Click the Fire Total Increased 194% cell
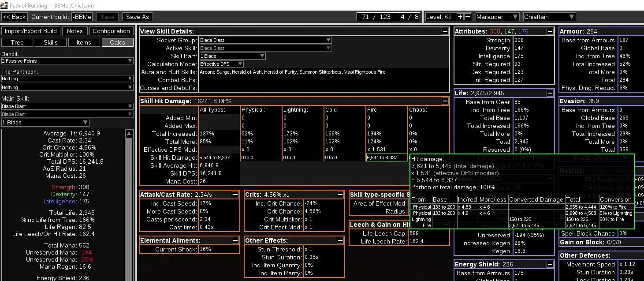The image size is (644, 281). point(387,134)
